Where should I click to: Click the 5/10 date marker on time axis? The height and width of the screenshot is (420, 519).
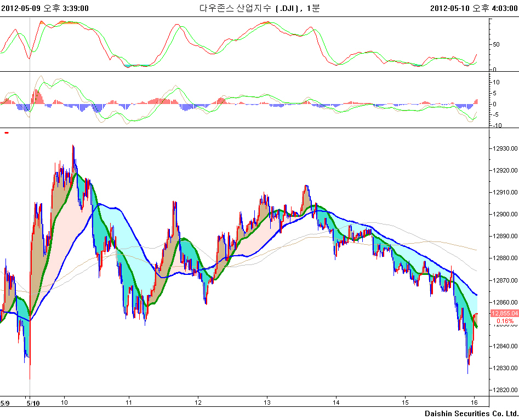coord(33,403)
